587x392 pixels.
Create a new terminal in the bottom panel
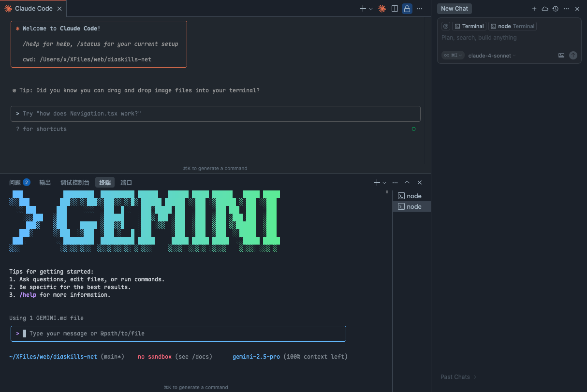pyautogui.click(x=377, y=183)
